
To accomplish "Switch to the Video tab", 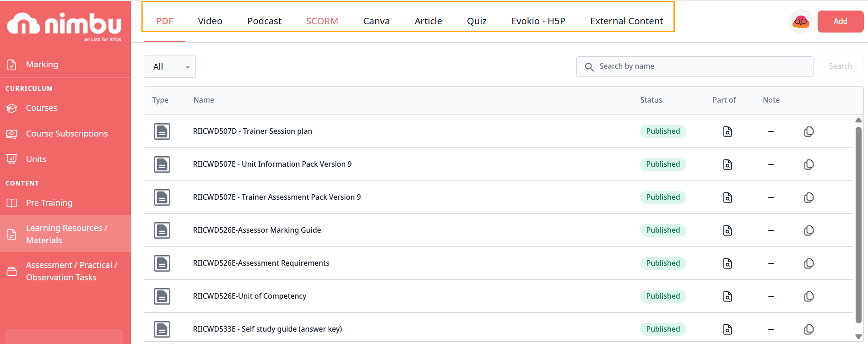I will (x=210, y=21).
